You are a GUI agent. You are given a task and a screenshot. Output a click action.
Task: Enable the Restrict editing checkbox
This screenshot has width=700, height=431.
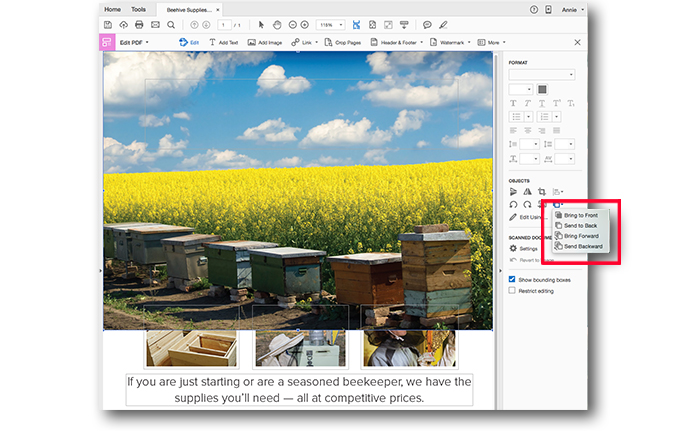click(x=513, y=291)
